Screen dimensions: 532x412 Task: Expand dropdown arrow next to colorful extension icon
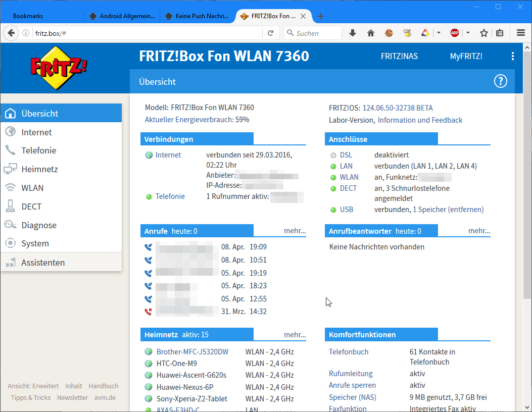439,33
